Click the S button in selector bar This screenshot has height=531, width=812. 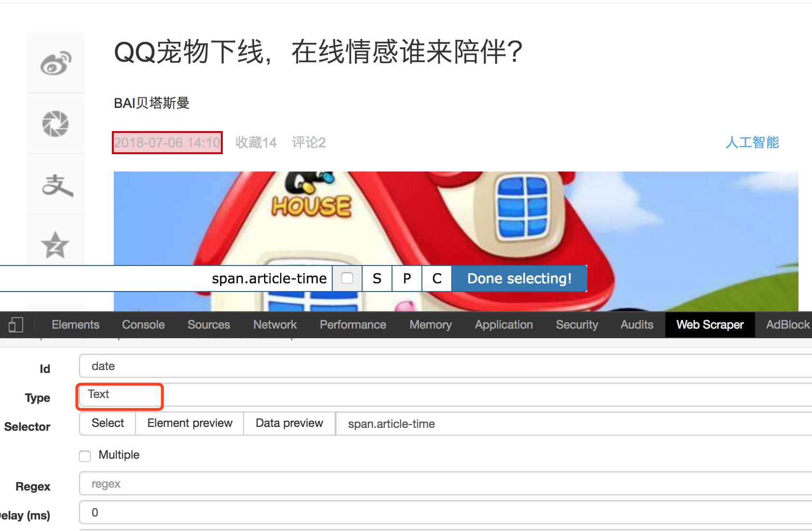pyautogui.click(x=377, y=279)
